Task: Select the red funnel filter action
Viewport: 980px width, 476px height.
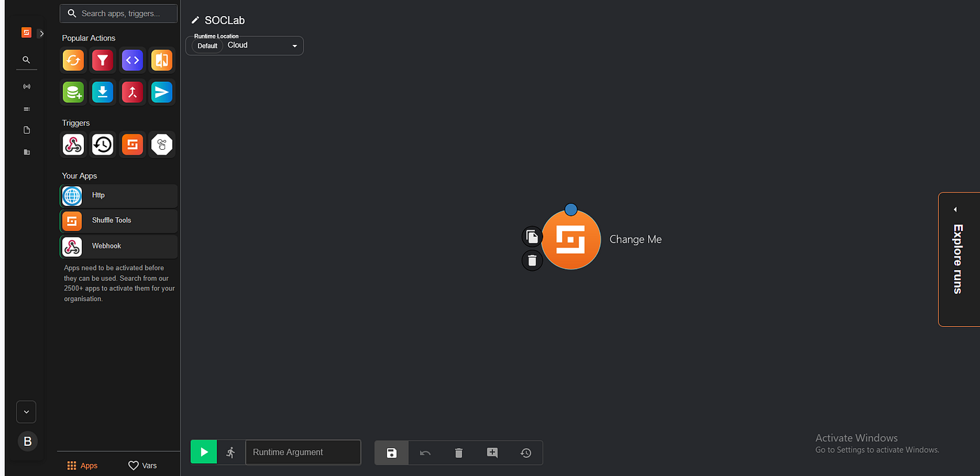Action: coord(103,61)
